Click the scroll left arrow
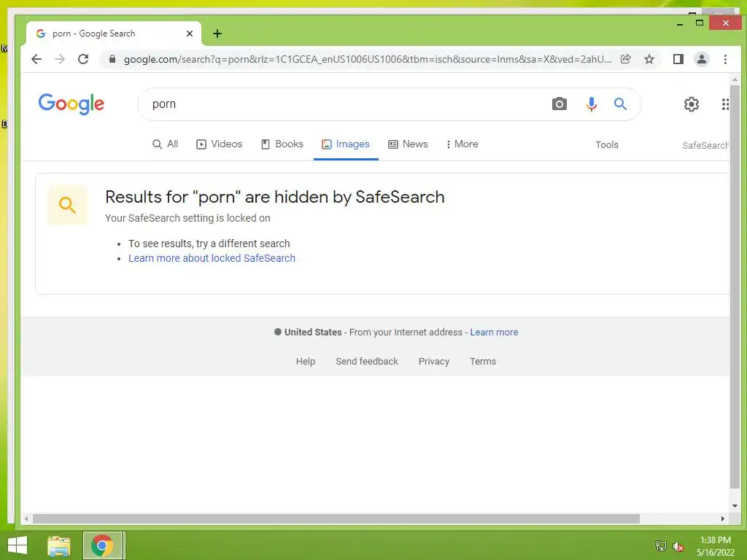Image resolution: width=747 pixels, height=560 pixels. point(26,518)
